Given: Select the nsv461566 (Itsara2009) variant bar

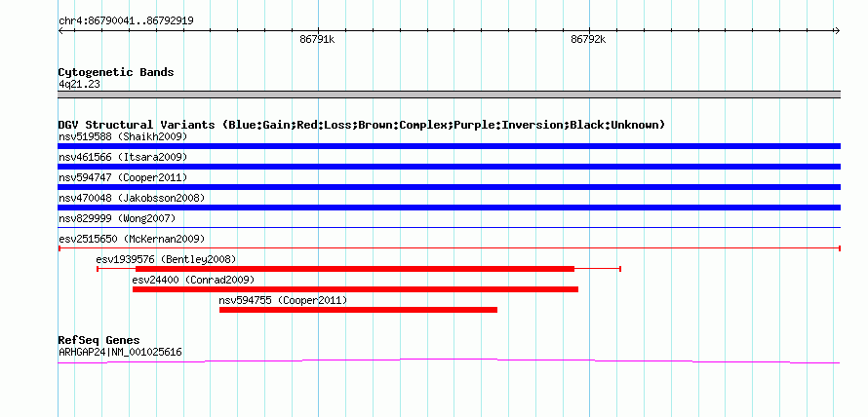Looking at the screenshot, I should coord(449,167).
